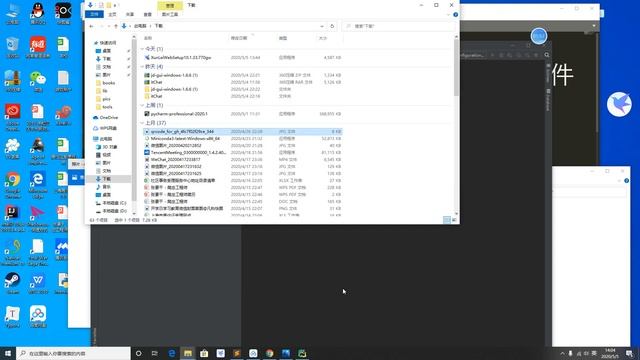Image resolution: width=640 pixels, height=360 pixels.
Task: Collapse the 昨天 (4) group
Action: tap(142, 67)
